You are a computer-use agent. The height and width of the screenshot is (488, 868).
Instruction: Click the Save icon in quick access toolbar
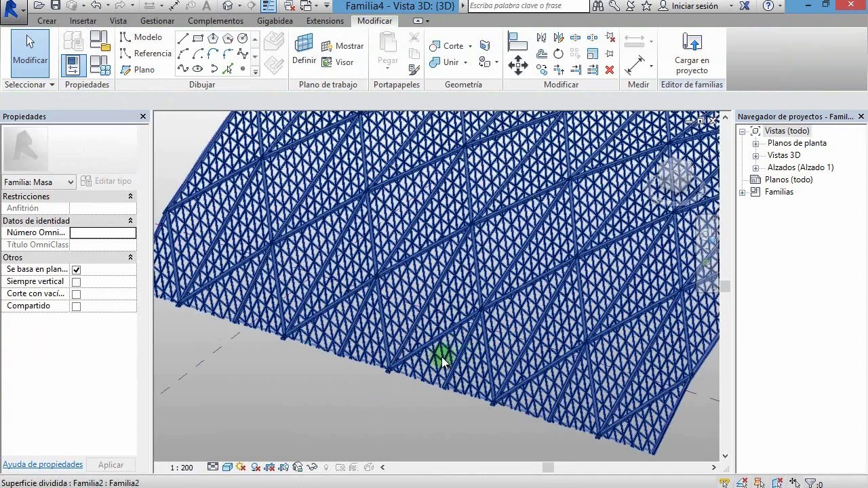pos(56,5)
